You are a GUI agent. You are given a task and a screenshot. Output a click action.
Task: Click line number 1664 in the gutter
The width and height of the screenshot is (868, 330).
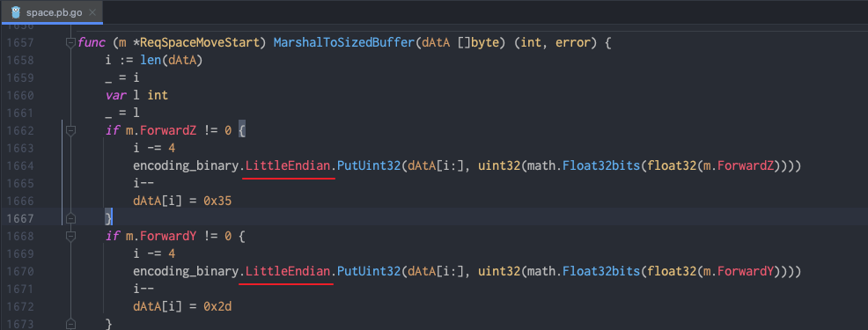(x=20, y=166)
